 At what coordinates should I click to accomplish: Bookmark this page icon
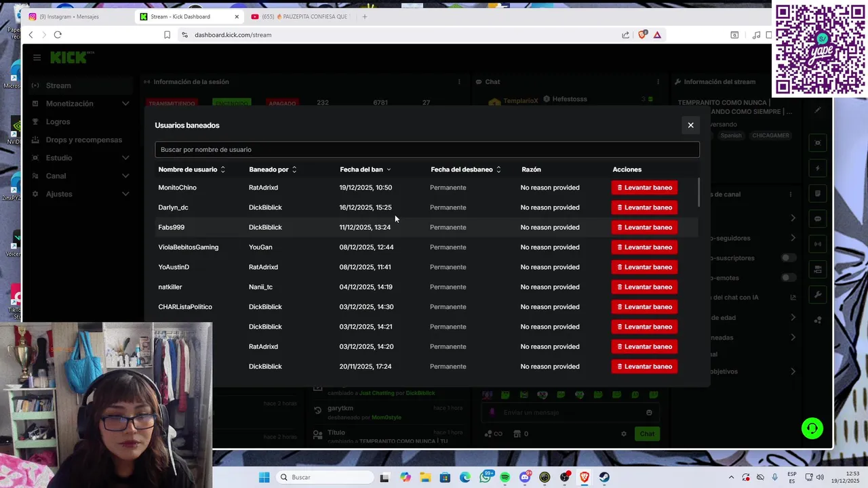(167, 35)
